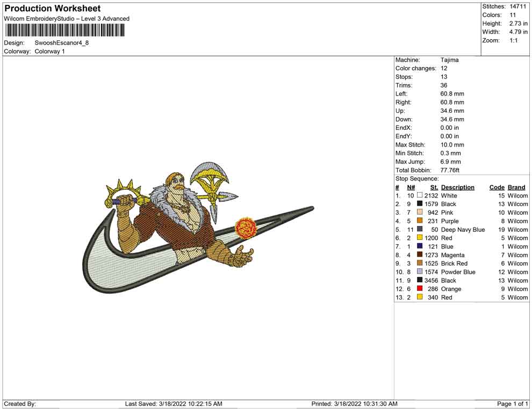
Task: Click the "N#" column header
Action: [x=411, y=187]
